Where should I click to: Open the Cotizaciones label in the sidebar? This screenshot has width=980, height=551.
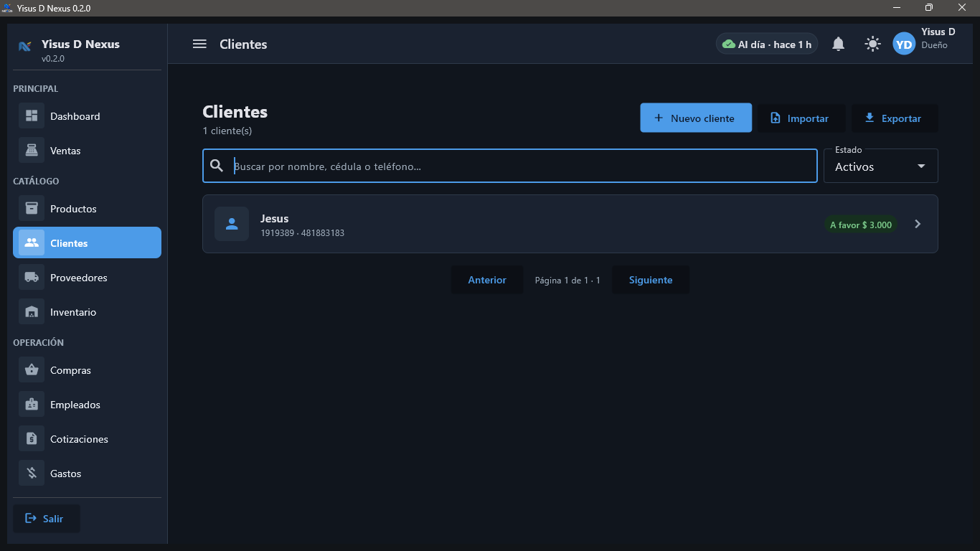[x=79, y=439]
